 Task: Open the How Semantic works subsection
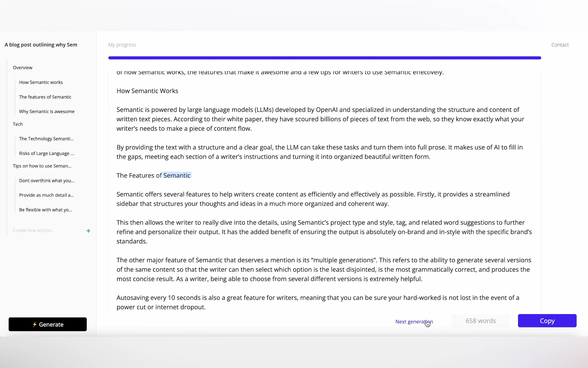[41, 82]
